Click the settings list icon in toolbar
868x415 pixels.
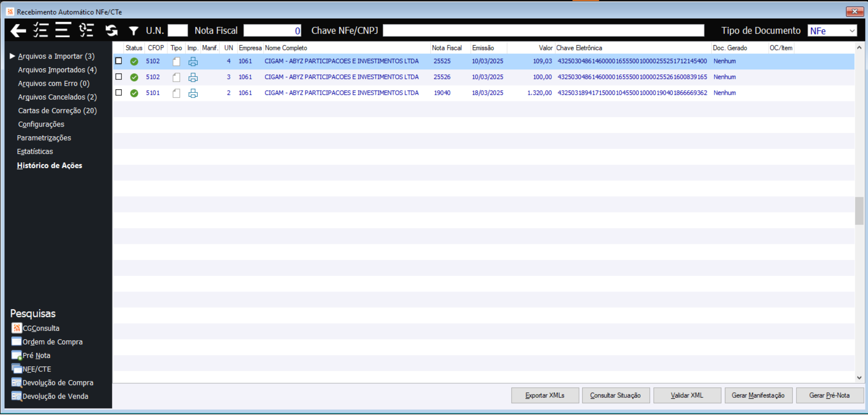click(86, 30)
